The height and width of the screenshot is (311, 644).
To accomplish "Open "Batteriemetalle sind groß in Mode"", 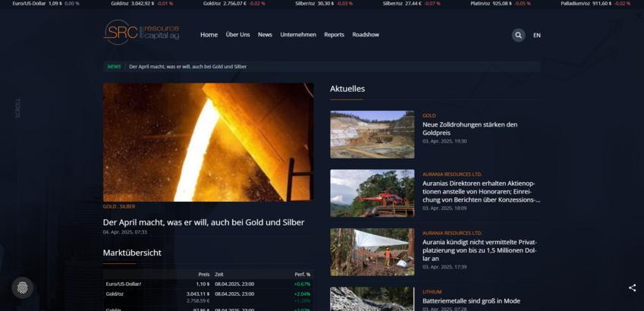I will pos(471,301).
